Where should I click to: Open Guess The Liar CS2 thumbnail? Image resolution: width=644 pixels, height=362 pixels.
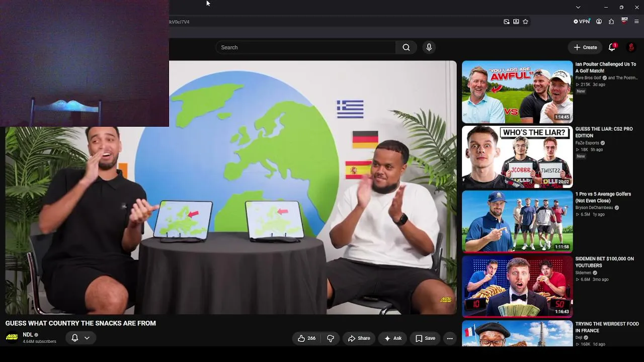517,157
